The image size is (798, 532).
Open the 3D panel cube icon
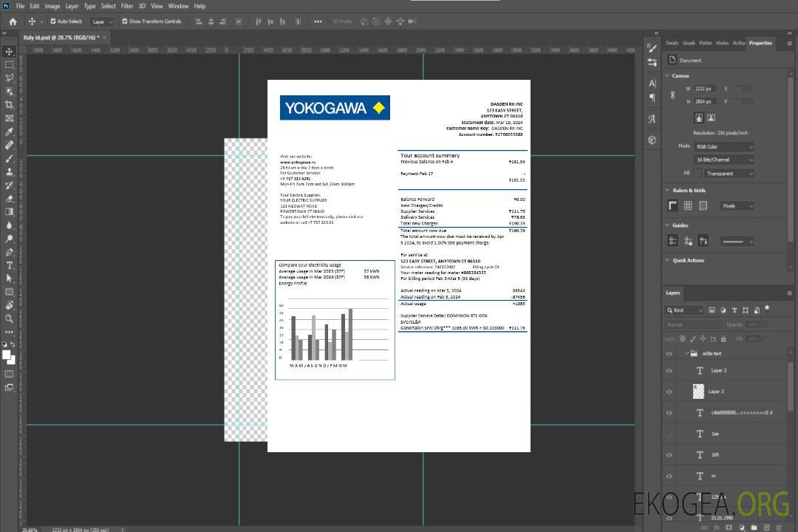pos(652,140)
